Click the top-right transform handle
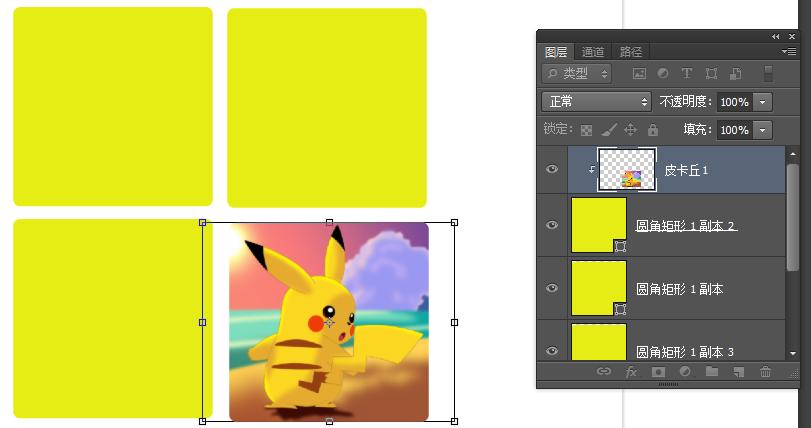 pyautogui.click(x=454, y=222)
